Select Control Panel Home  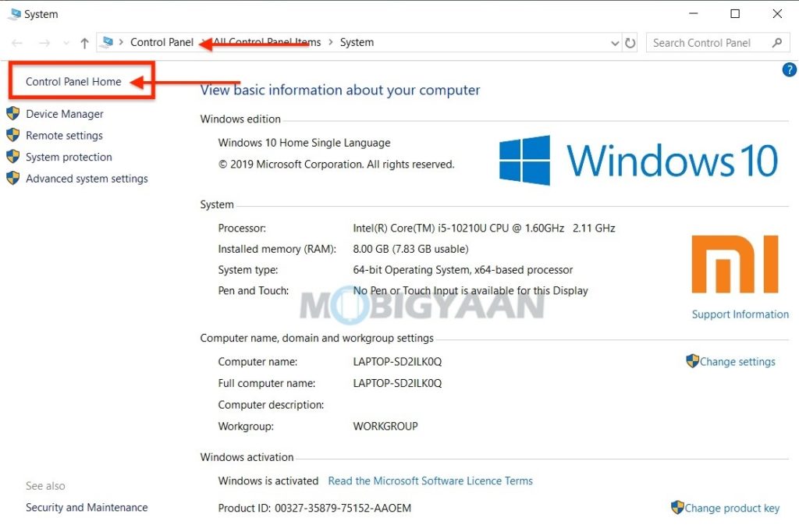point(74,81)
